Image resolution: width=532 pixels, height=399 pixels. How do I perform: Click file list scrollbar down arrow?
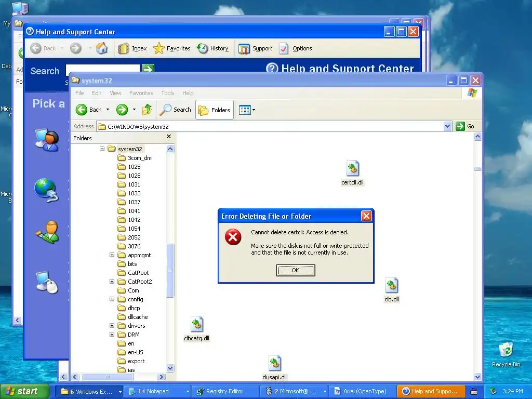point(478,377)
